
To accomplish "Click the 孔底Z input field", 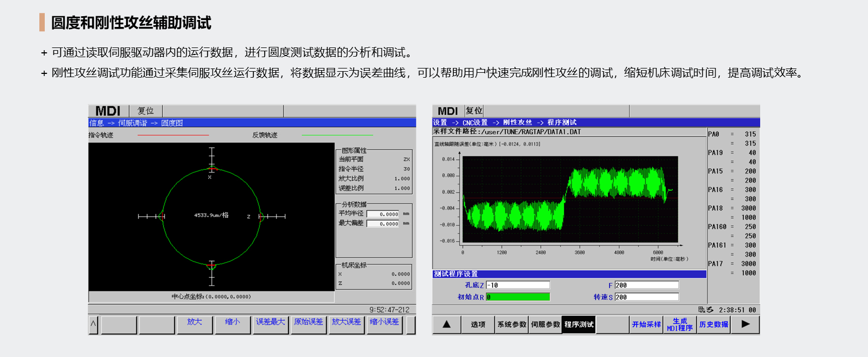I will (518, 285).
